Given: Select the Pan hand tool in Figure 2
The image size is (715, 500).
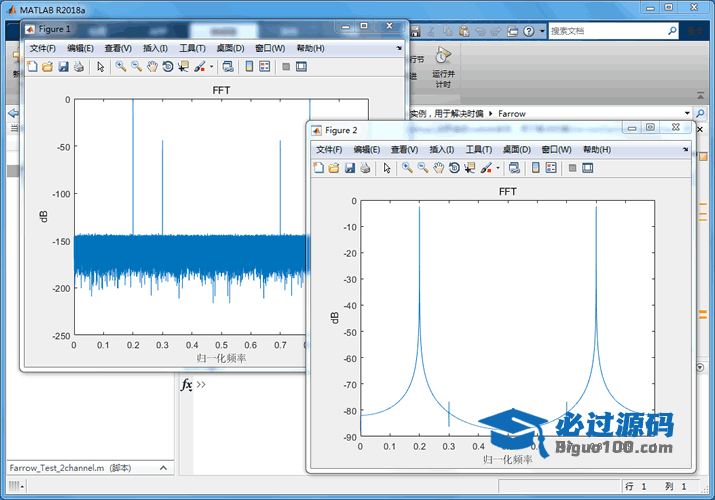Looking at the screenshot, I should coord(439,168).
